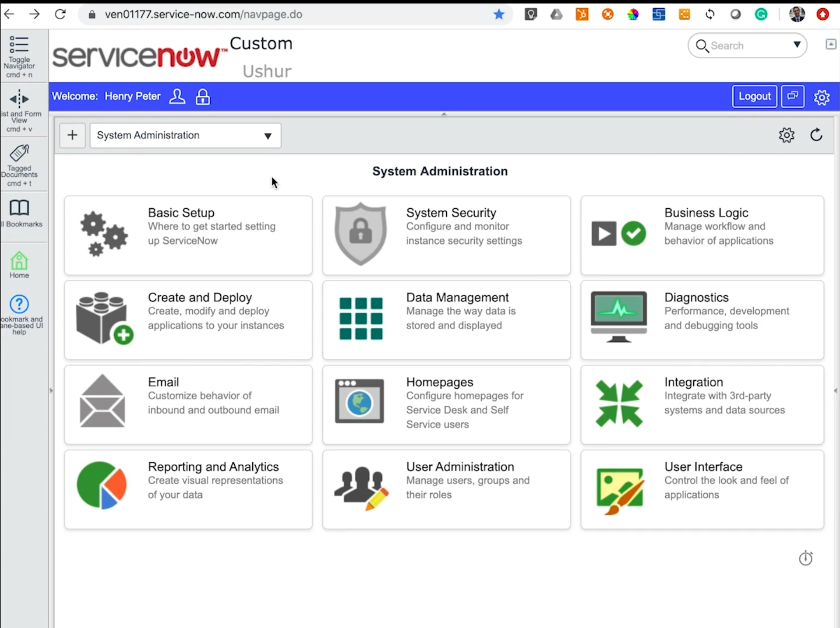Click the Data Management grid icon
The width and height of the screenshot is (840, 628).
tap(361, 319)
